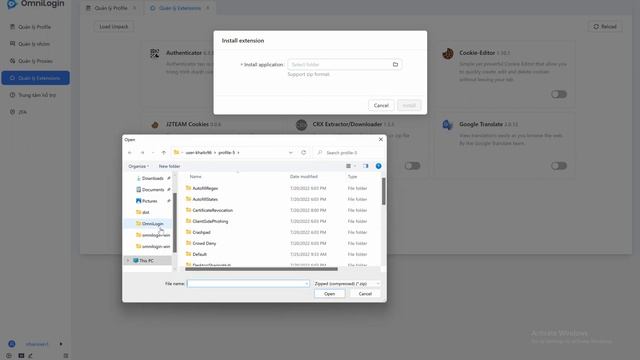The height and width of the screenshot is (360, 640).
Task: Click the Load Unpack button
Action: 114,27
